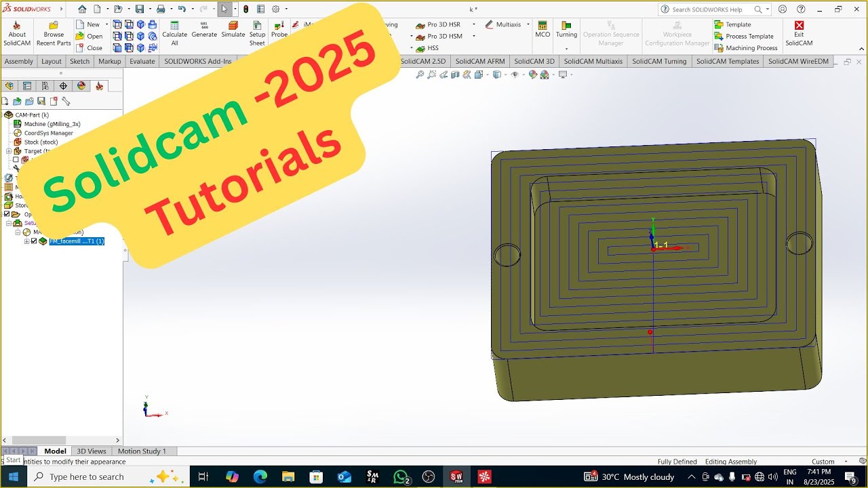Screen dimensions: 868x488
Task: Click Windows Start button
Action: click(x=14, y=476)
